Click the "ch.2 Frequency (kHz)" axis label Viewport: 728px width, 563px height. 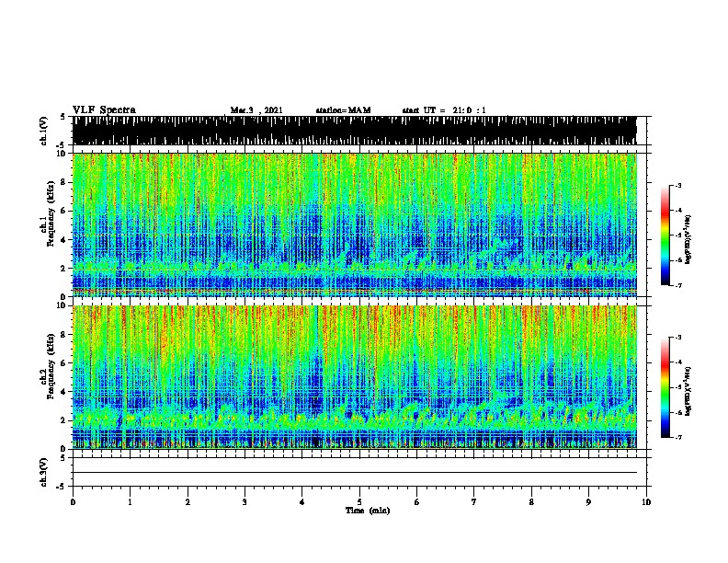pos(48,366)
